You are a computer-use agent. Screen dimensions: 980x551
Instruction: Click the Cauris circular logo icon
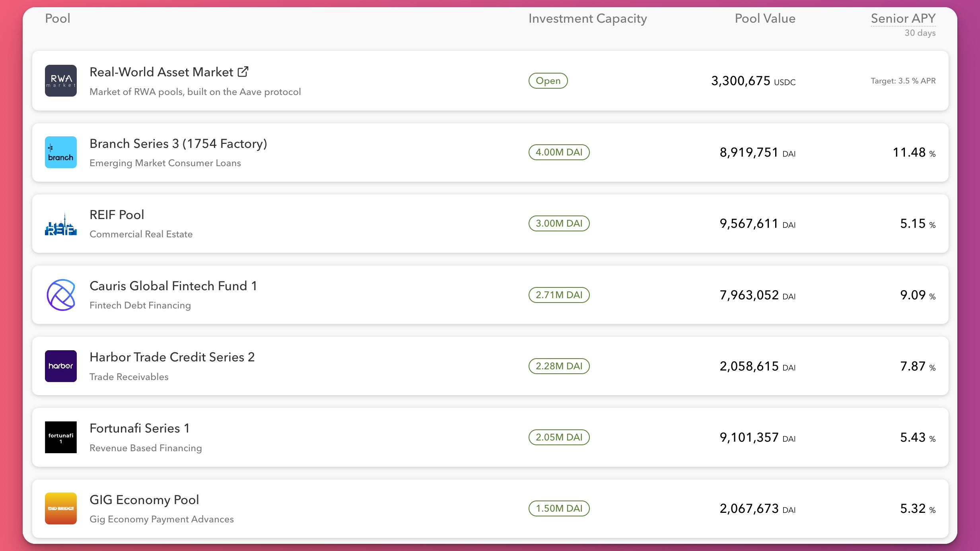pyautogui.click(x=60, y=295)
